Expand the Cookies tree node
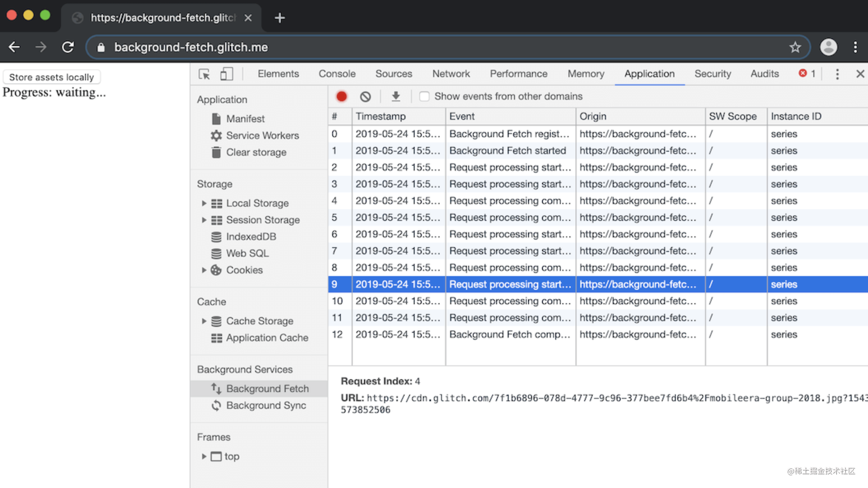Viewport: 868px width, 488px height. [204, 270]
